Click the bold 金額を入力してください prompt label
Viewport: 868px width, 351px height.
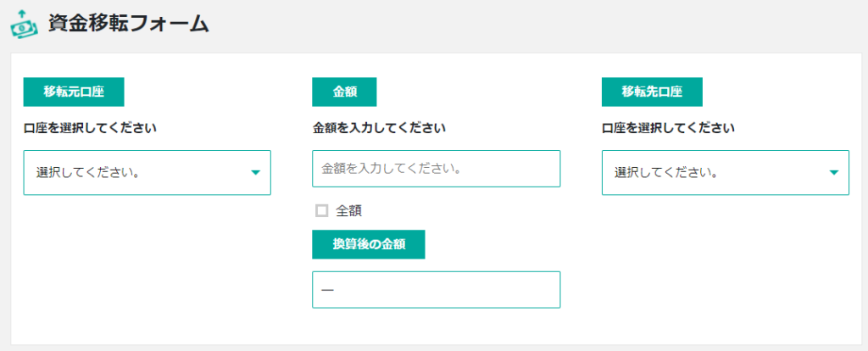tap(379, 128)
